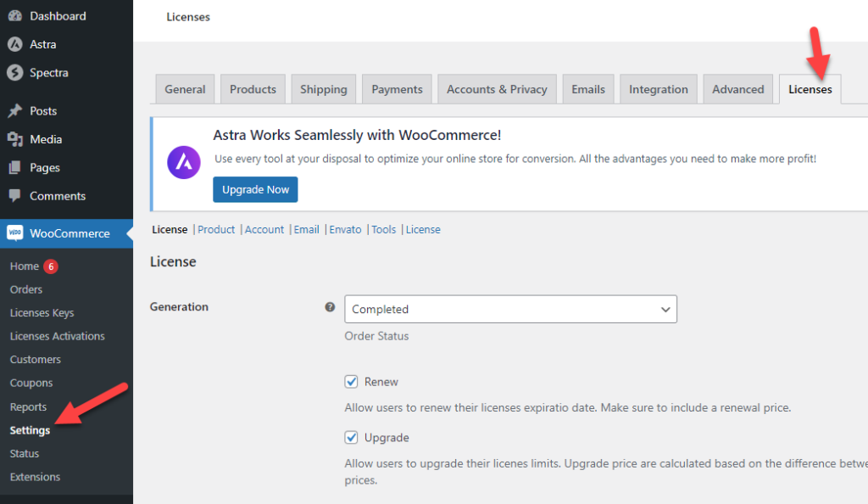The height and width of the screenshot is (504, 868).
Task: Switch to the Emails tab
Action: (588, 89)
